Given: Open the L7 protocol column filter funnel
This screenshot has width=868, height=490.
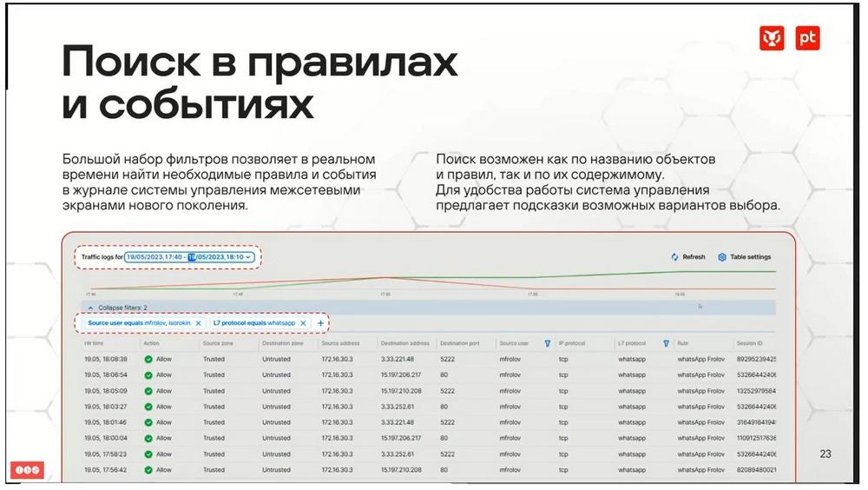Looking at the screenshot, I should coord(666,344).
